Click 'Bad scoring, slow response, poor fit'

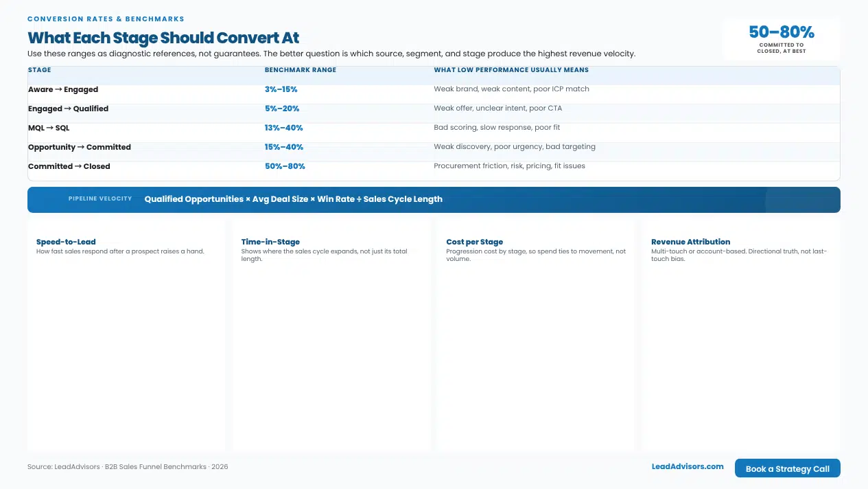click(497, 127)
